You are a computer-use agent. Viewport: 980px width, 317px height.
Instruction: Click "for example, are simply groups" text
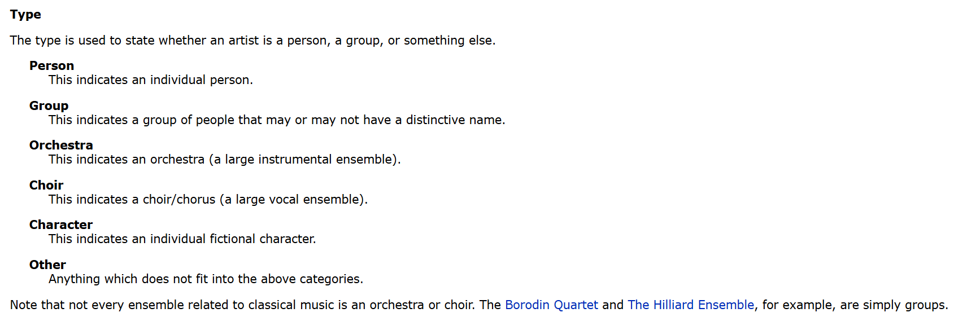[855, 305]
